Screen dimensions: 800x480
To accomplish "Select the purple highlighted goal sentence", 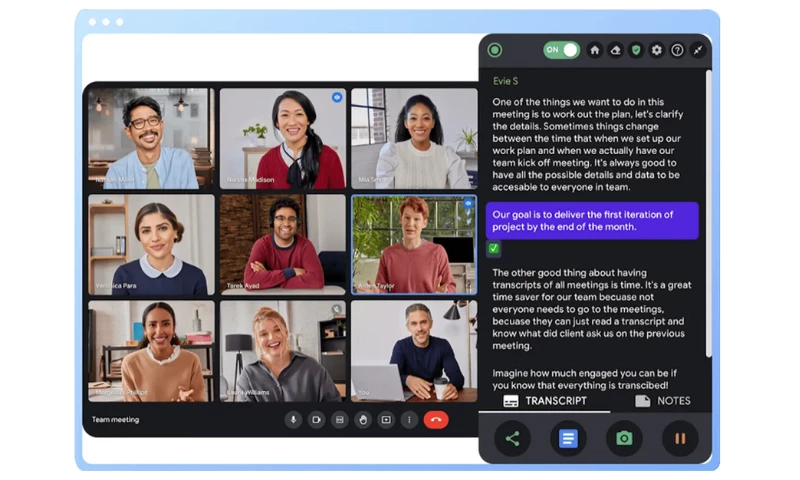I will tap(592, 221).
